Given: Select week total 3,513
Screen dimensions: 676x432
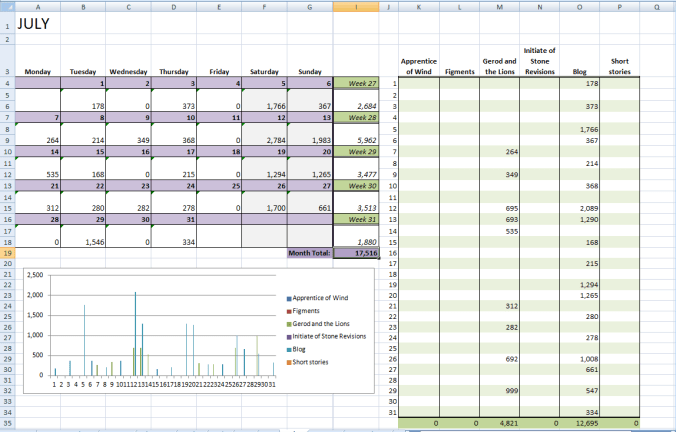Looking at the screenshot, I should point(356,208).
